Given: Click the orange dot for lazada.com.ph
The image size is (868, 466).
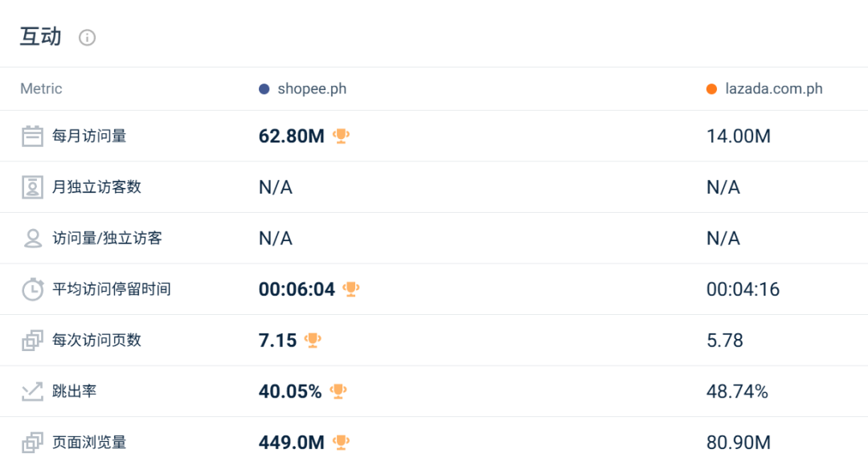Looking at the screenshot, I should coord(711,89).
